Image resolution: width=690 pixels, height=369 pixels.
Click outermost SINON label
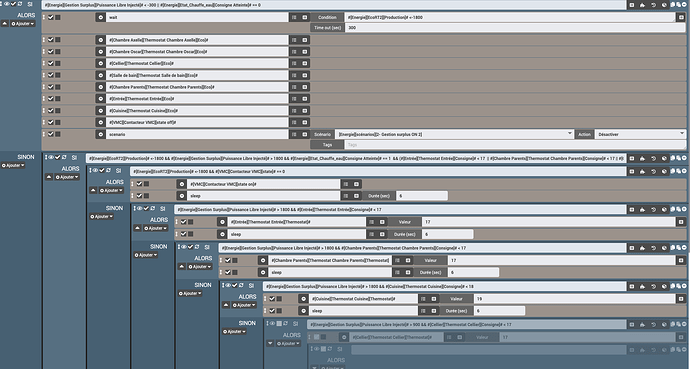click(x=26, y=157)
